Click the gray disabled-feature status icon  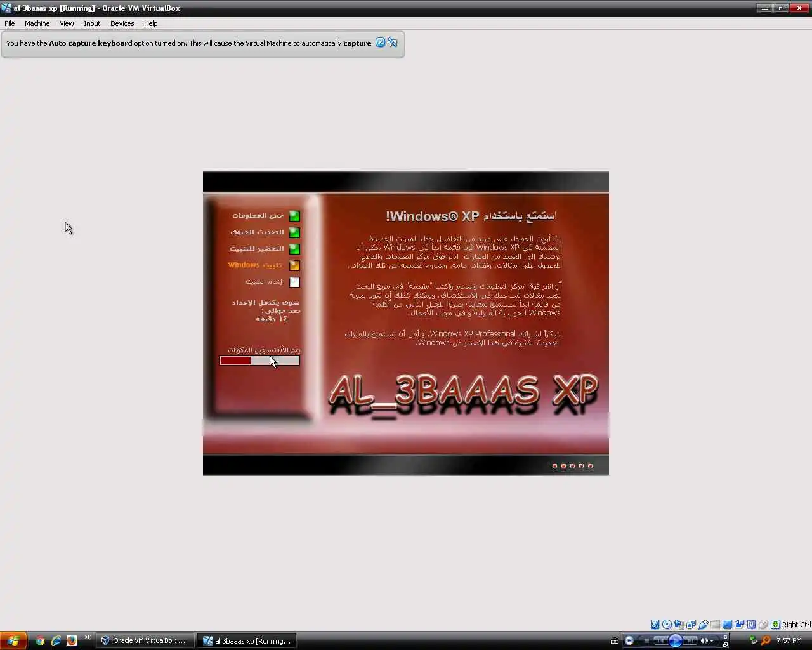coord(763,625)
